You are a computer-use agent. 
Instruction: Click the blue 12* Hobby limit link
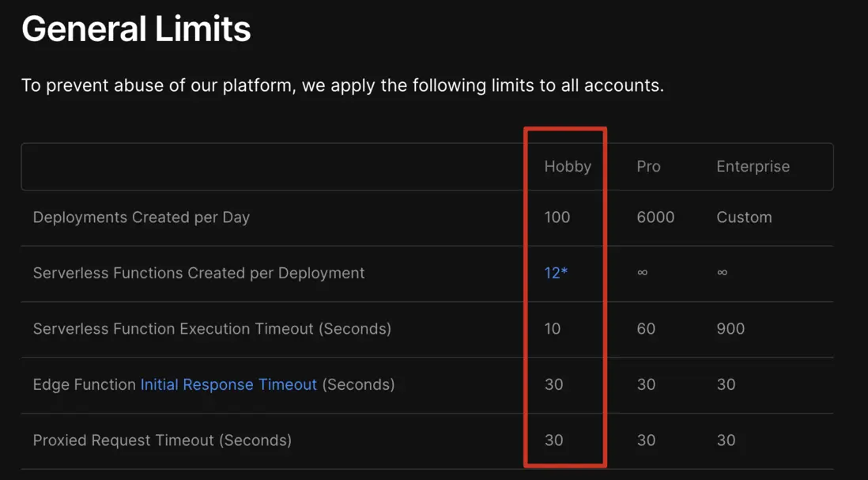(x=556, y=273)
